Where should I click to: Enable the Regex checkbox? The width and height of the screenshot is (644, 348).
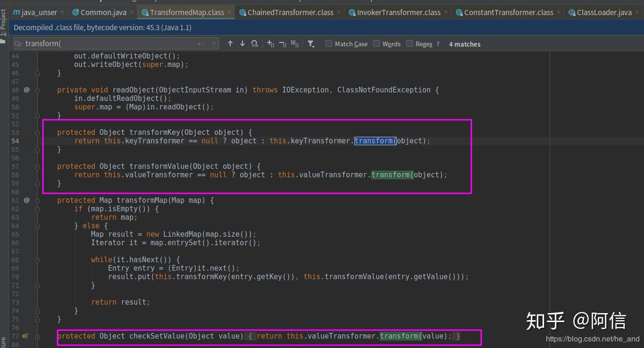(410, 44)
